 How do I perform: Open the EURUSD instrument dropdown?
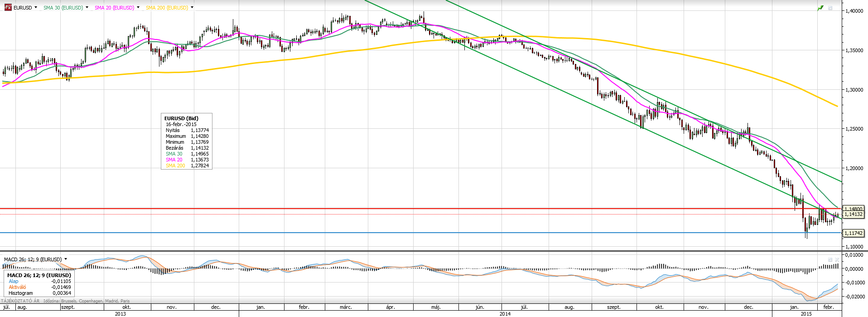[36, 8]
